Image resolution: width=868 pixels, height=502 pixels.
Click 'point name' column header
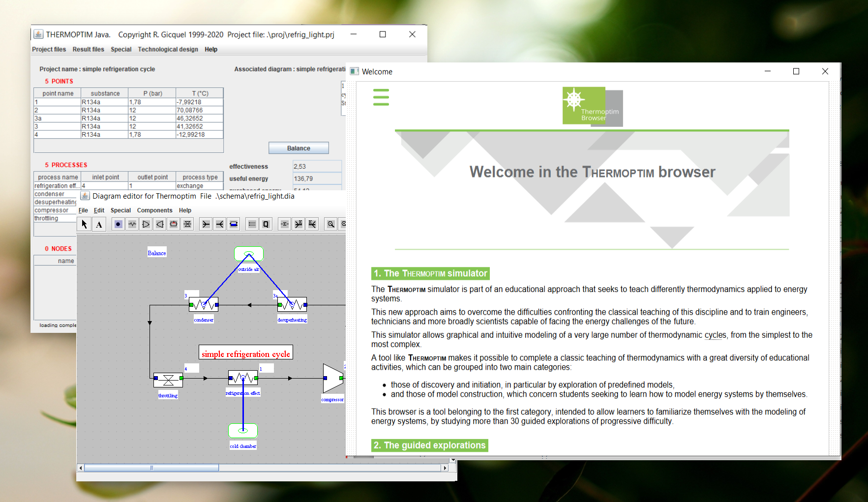coord(58,93)
